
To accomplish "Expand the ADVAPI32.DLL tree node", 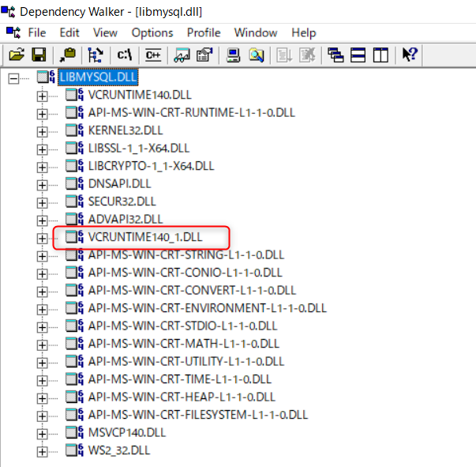I will click(x=42, y=221).
